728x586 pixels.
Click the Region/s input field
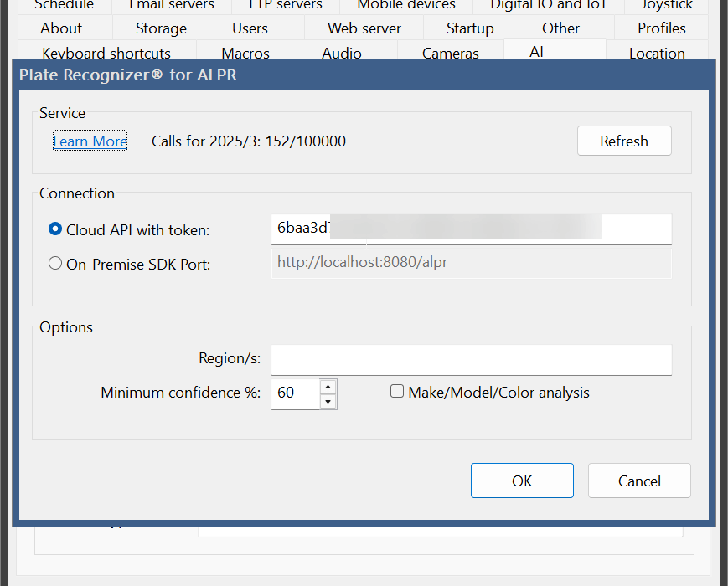point(472,360)
